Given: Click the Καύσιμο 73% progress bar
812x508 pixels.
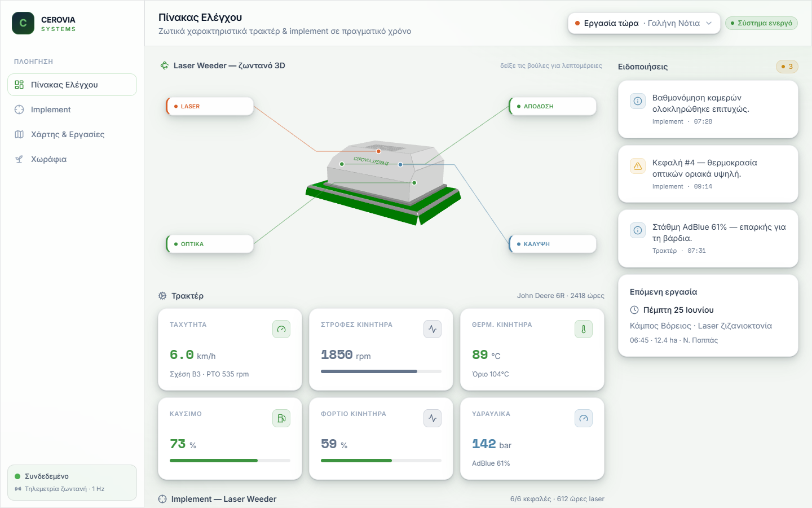Looking at the screenshot, I should tap(230, 461).
